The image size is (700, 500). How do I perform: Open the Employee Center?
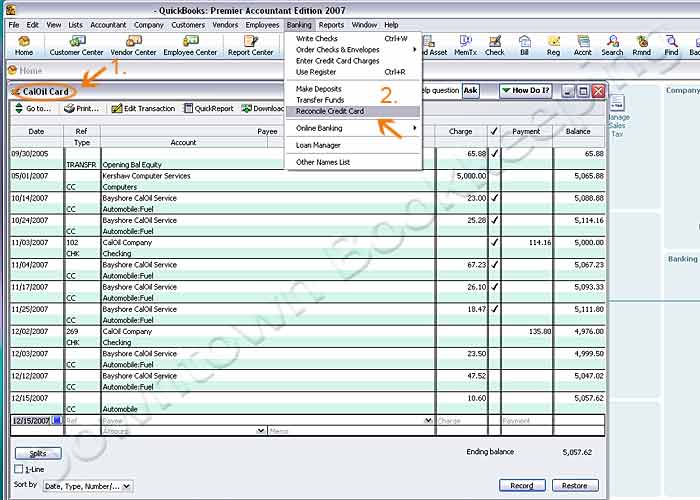click(x=190, y=46)
